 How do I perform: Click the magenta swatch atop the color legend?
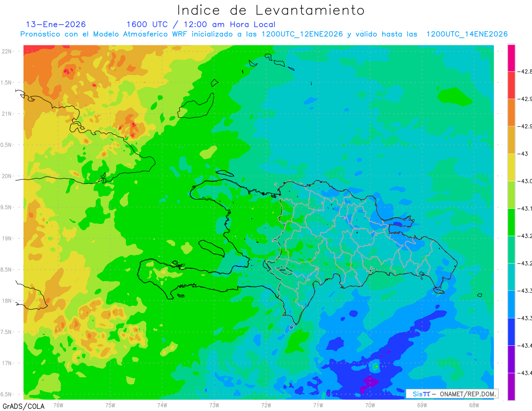(x=511, y=58)
